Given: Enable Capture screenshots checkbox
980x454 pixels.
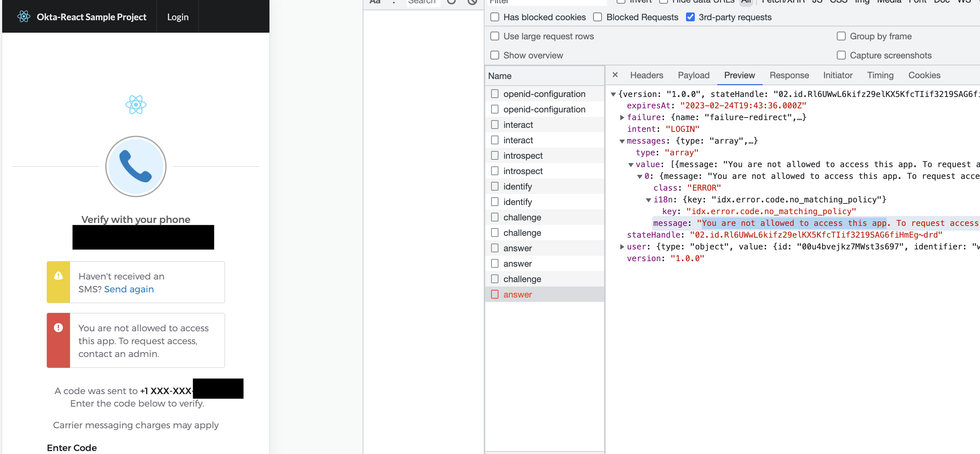Looking at the screenshot, I should pos(841,55).
